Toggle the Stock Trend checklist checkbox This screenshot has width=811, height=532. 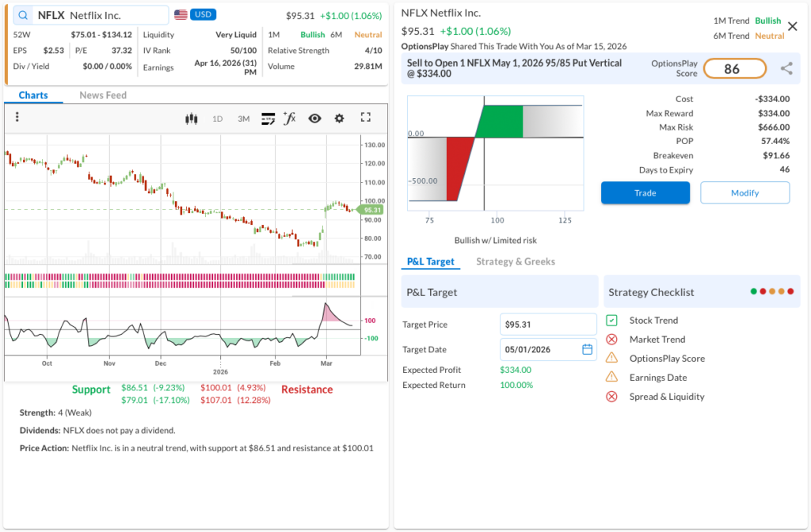[611, 321]
